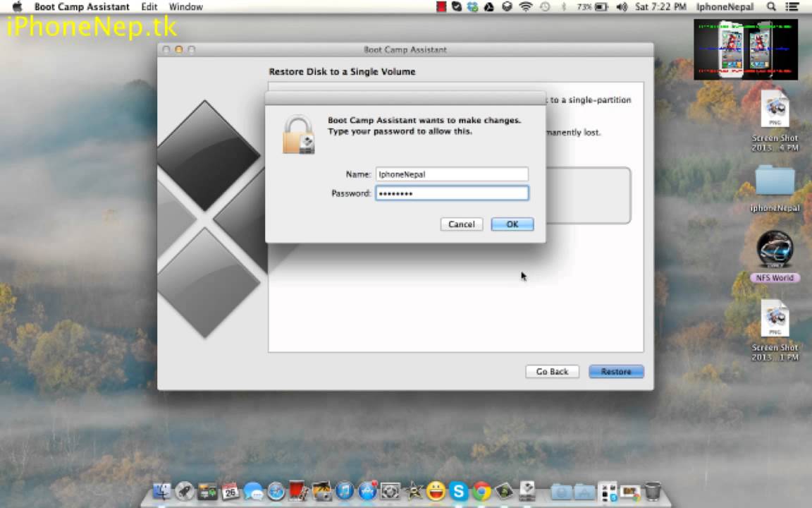Open Spotlight search magnifier

tap(771, 7)
